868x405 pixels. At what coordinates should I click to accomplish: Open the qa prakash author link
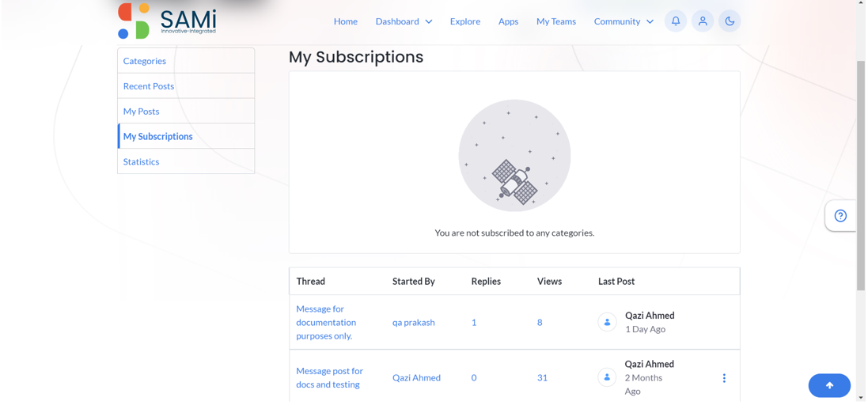(x=414, y=322)
